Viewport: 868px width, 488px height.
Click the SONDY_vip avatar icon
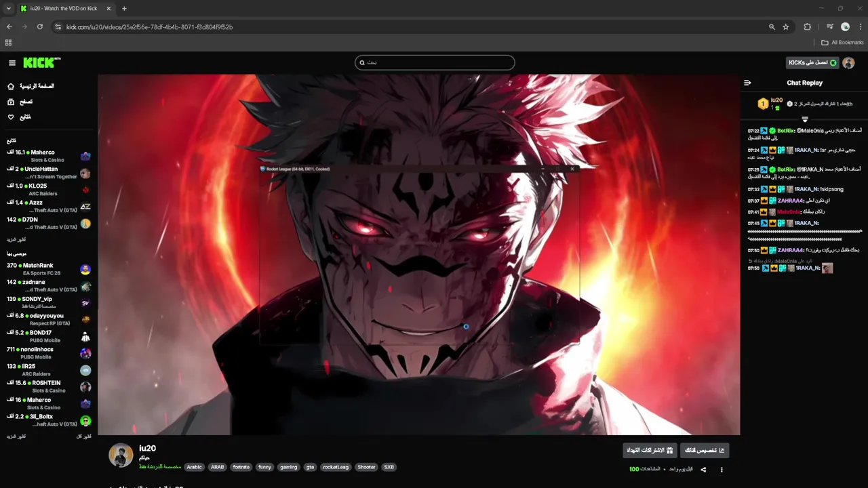coord(85,303)
